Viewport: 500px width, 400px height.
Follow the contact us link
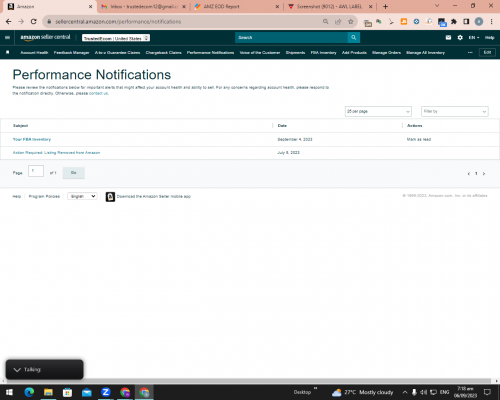pos(98,93)
